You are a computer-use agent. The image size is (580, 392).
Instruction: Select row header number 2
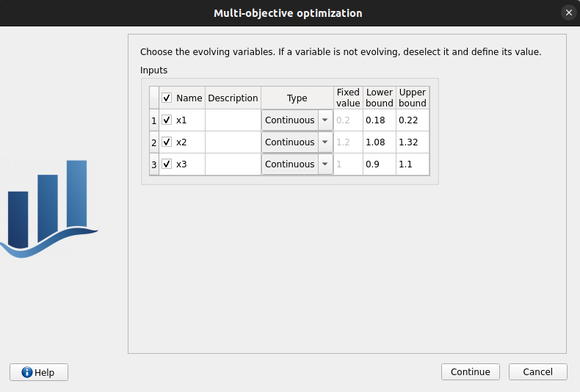(x=154, y=142)
